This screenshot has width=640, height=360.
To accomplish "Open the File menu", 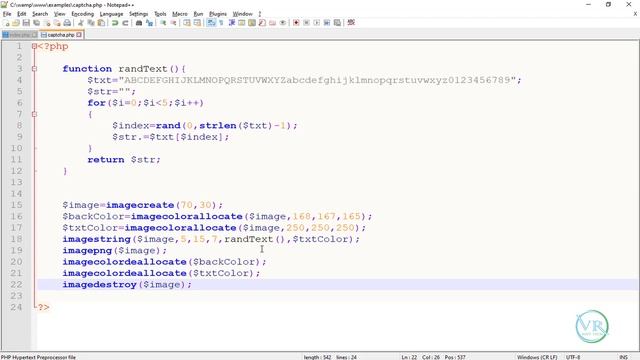I will point(7,14).
